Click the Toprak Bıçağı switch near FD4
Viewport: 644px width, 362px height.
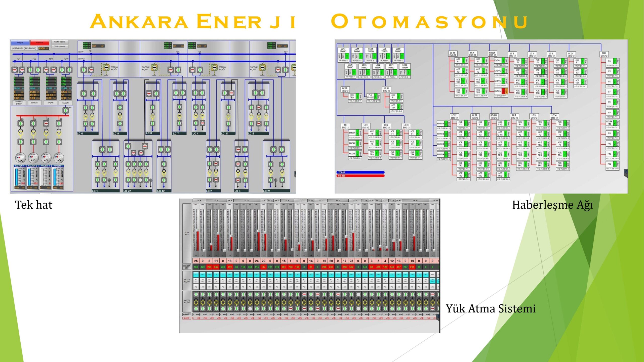[106, 67]
